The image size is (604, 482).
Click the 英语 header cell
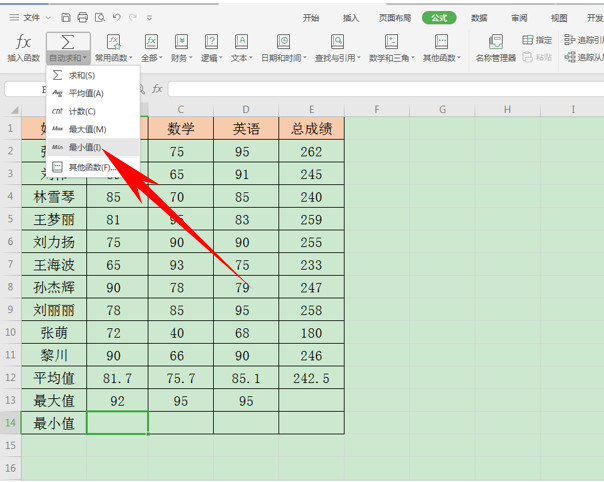(x=246, y=128)
